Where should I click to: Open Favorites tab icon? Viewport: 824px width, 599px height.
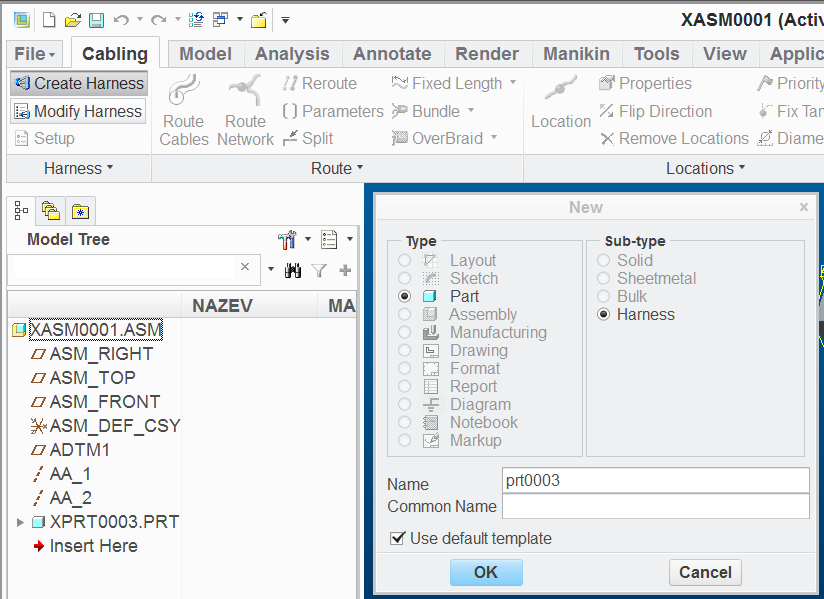click(80, 211)
